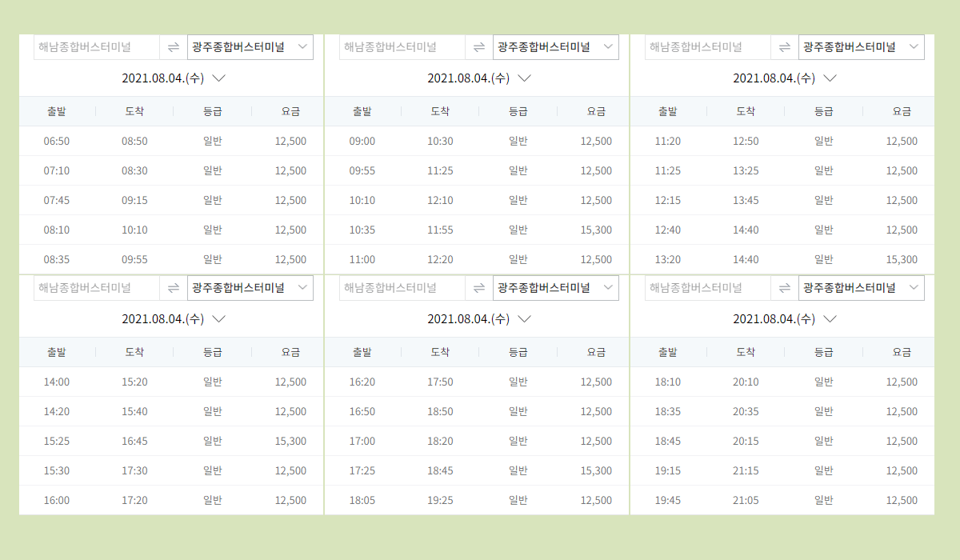Select the 18:05 departure time
Screen dimensions: 960x560
(362, 500)
